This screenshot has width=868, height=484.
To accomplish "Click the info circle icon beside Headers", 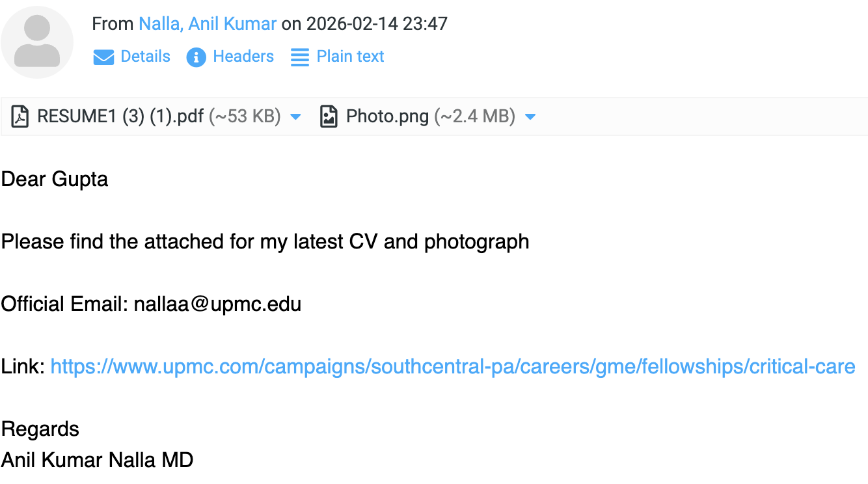I will [x=197, y=57].
